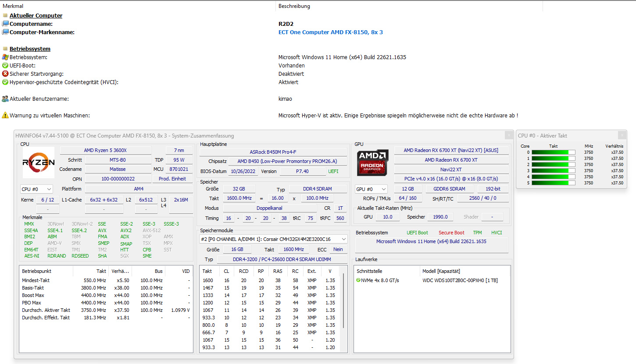Click the Ryzen CPU logo
The image size is (636, 364).
click(39, 163)
